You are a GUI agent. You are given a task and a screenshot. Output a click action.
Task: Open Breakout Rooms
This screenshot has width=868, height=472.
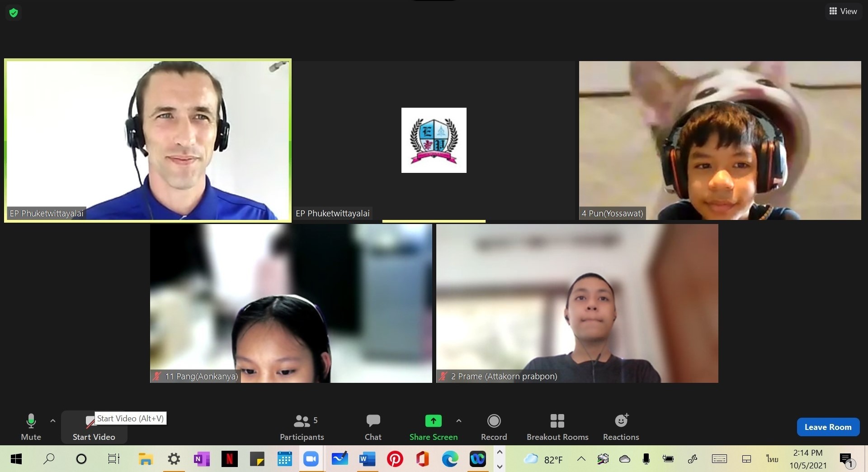[557, 427]
